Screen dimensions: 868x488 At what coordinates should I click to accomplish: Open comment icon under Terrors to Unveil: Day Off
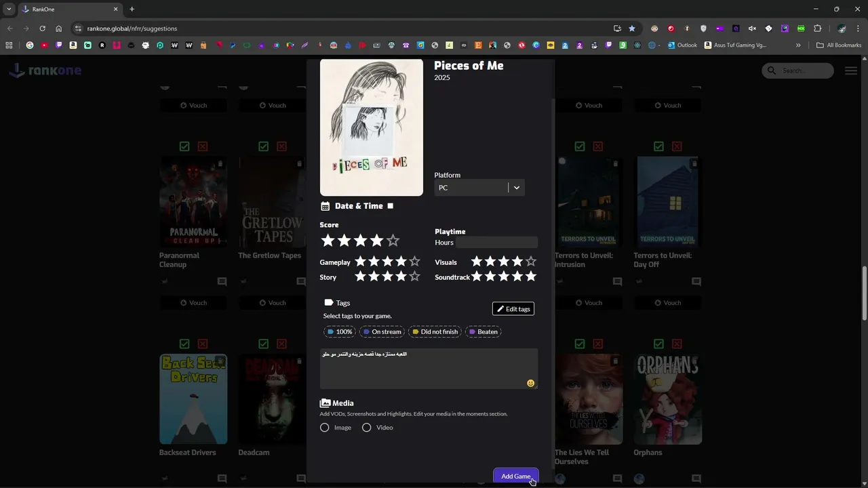point(696,281)
